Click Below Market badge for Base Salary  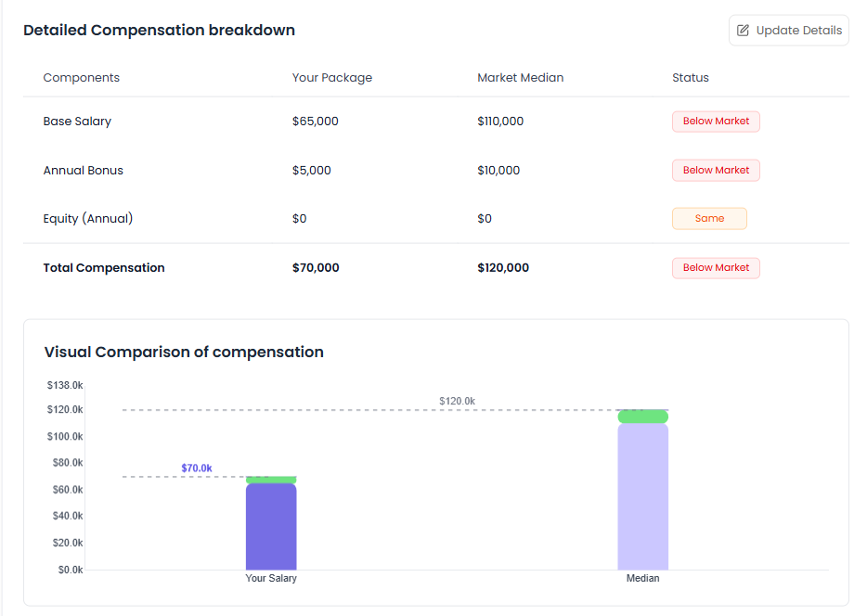[x=716, y=122]
